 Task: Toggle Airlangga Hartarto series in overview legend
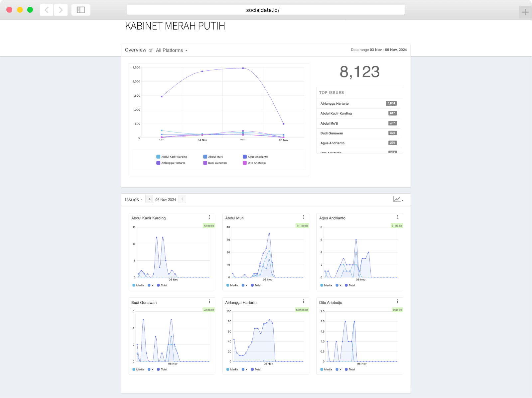[173, 163]
